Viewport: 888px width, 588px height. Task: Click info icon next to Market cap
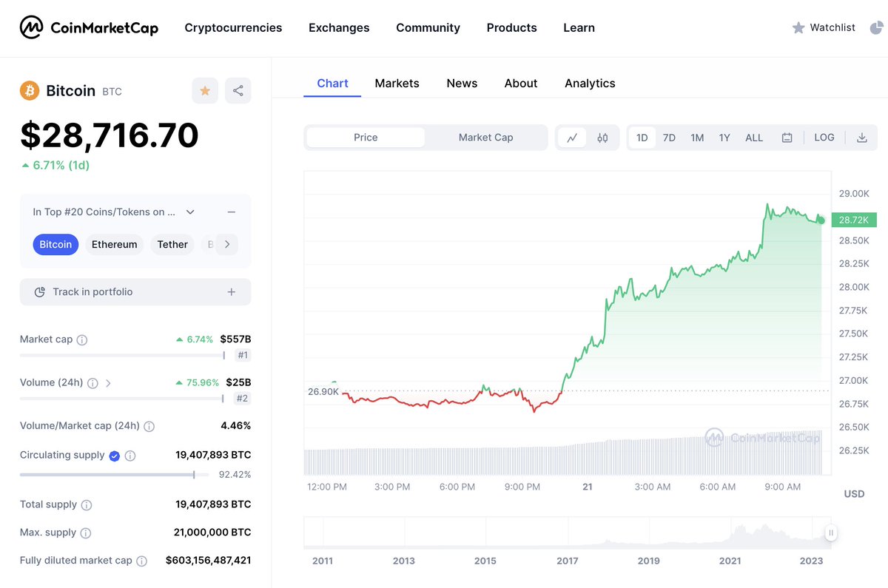pyautogui.click(x=82, y=340)
